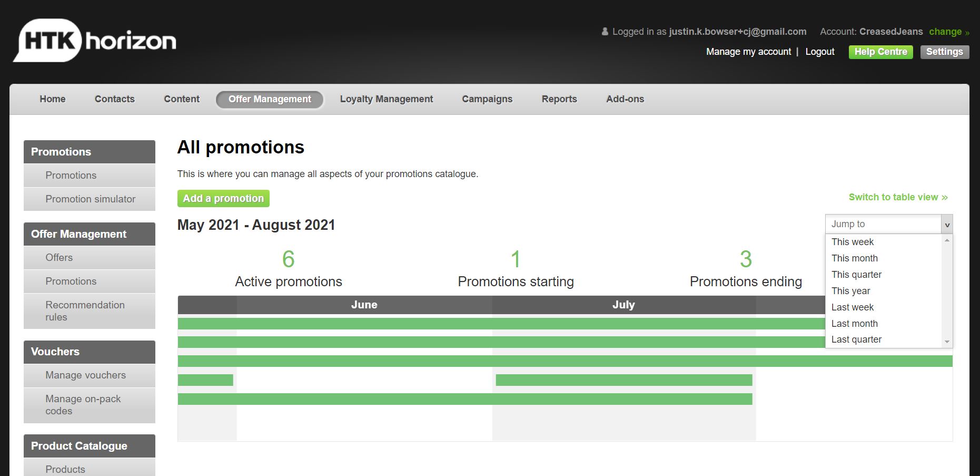
Task: Click the Logout link
Action: click(x=820, y=52)
